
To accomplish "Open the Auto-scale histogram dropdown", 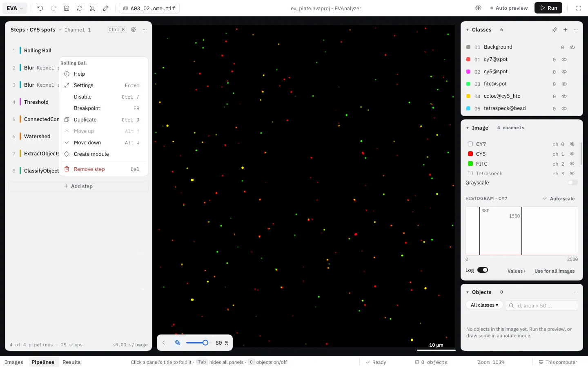I will pos(558,199).
